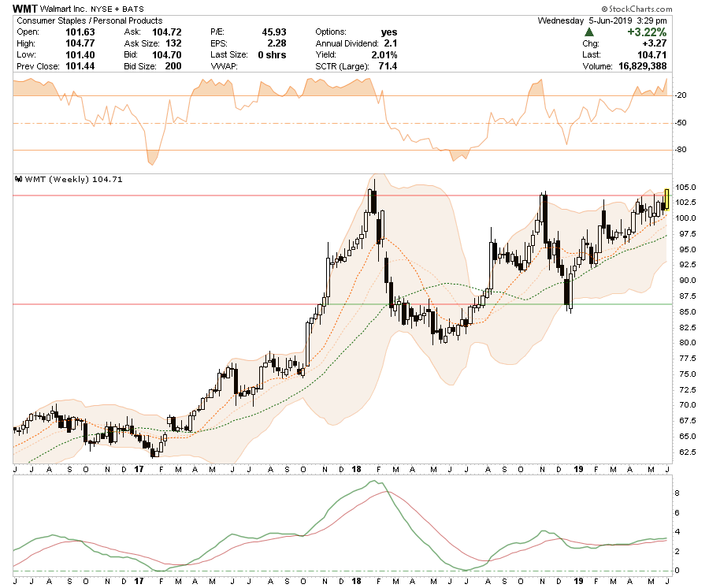The height and width of the screenshot is (588, 709).
Task: Click the Last price value in header
Action: click(x=652, y=54)
